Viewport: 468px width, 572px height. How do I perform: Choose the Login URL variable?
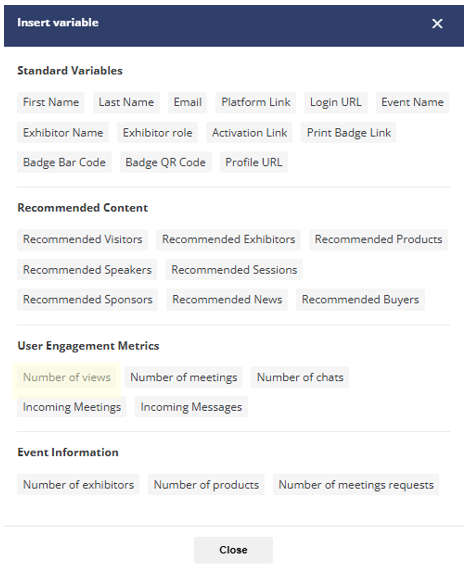click(x=336, y=103)
